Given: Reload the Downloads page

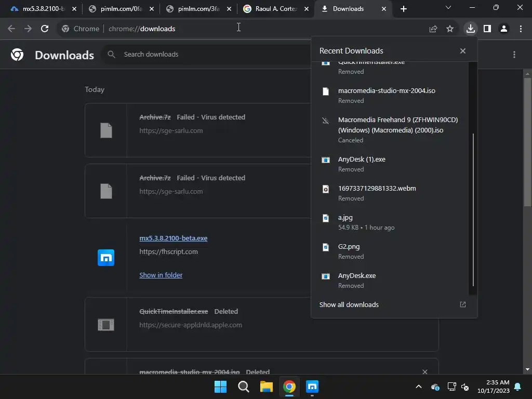Looking at the screenshot, I should point(45,29).
